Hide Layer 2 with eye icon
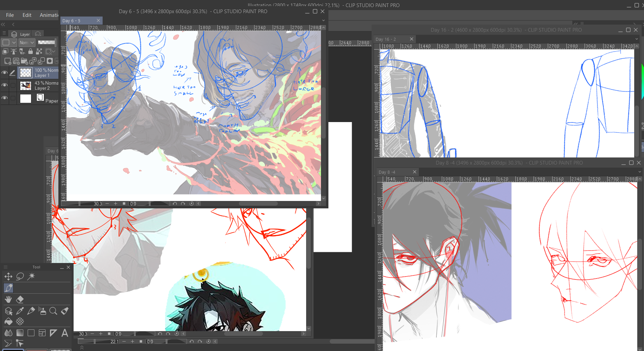Viewport: 644px width, 351px height. pyautogui.click(x=4, y=85)
